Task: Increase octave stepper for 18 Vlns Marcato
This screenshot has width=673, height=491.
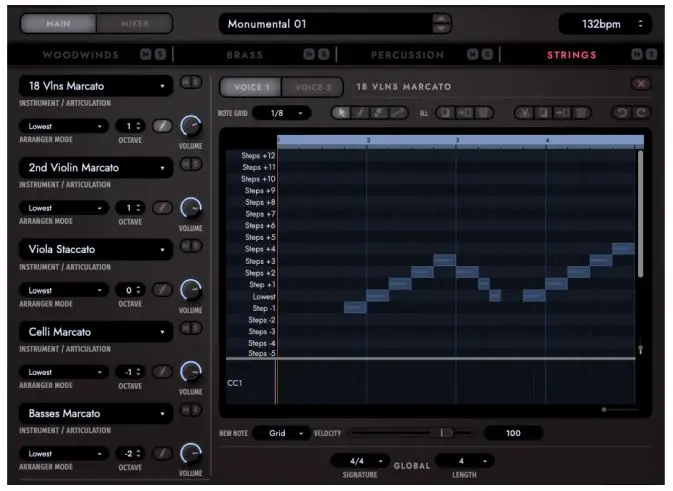Action: [x=138, y=124]
